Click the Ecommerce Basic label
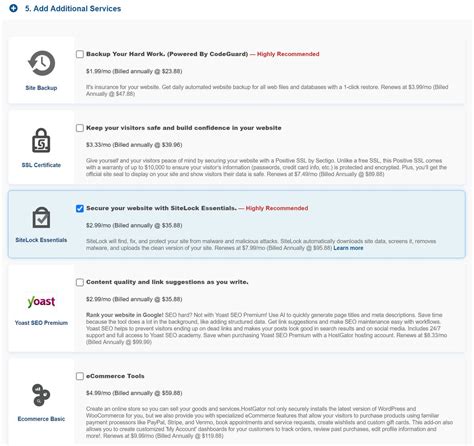The height and width of the screenshot is (446, 474). click(41, 419)
